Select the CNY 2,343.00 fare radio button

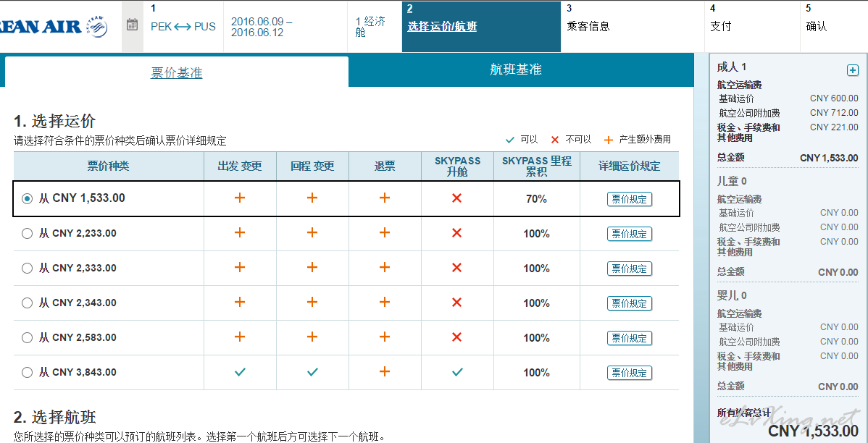[27, 303]
